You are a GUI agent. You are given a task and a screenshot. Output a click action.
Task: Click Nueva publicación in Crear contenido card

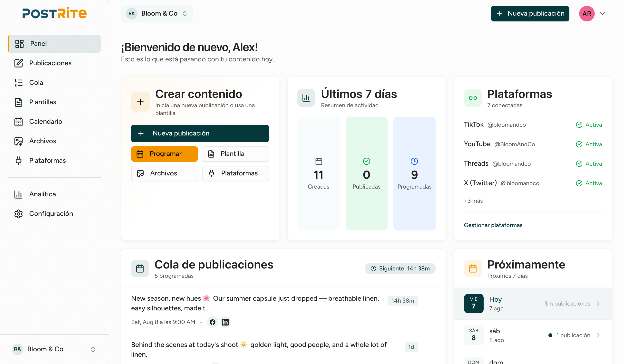pos(200,133)
